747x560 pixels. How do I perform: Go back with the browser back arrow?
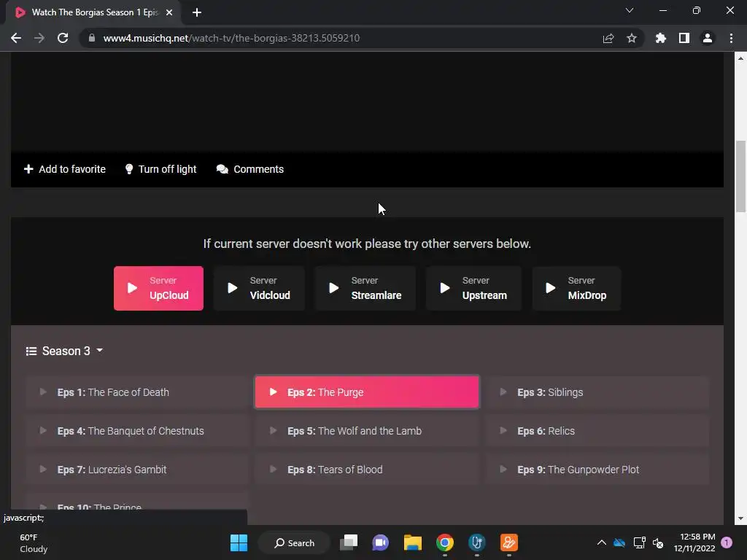tap(16, 38)
